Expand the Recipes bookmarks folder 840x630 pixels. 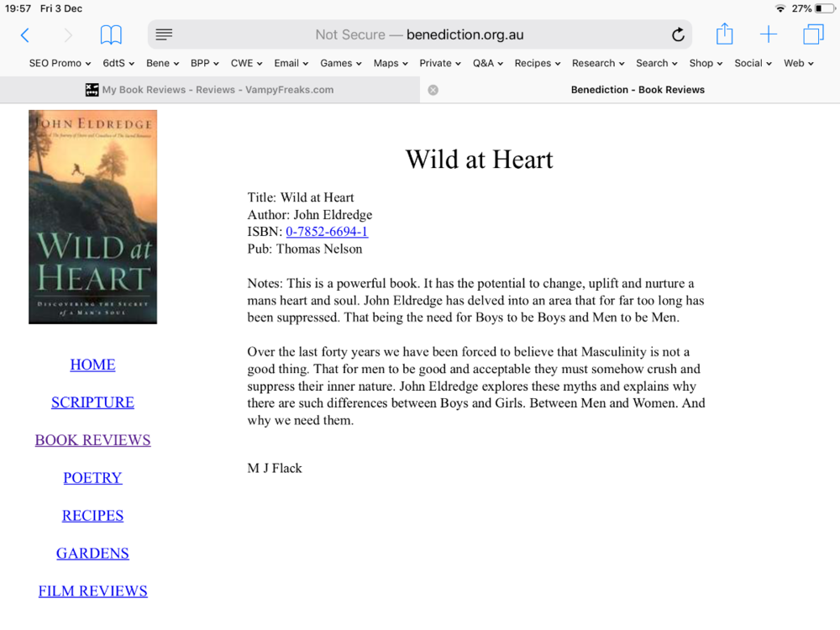click(538, 63)
